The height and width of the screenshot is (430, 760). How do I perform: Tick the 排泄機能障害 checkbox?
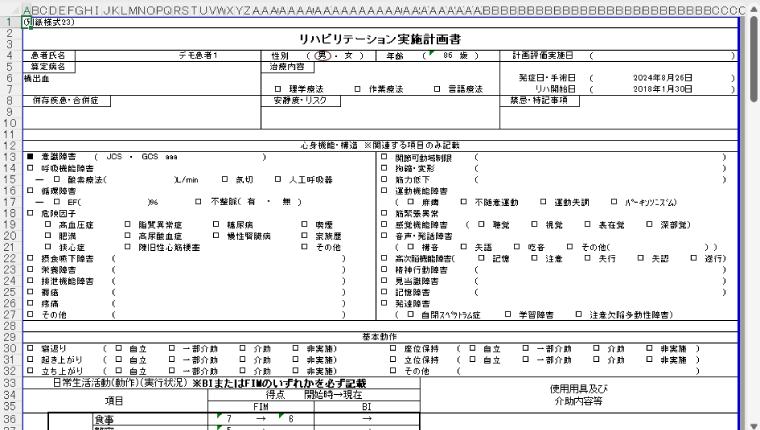click(30, 281)
